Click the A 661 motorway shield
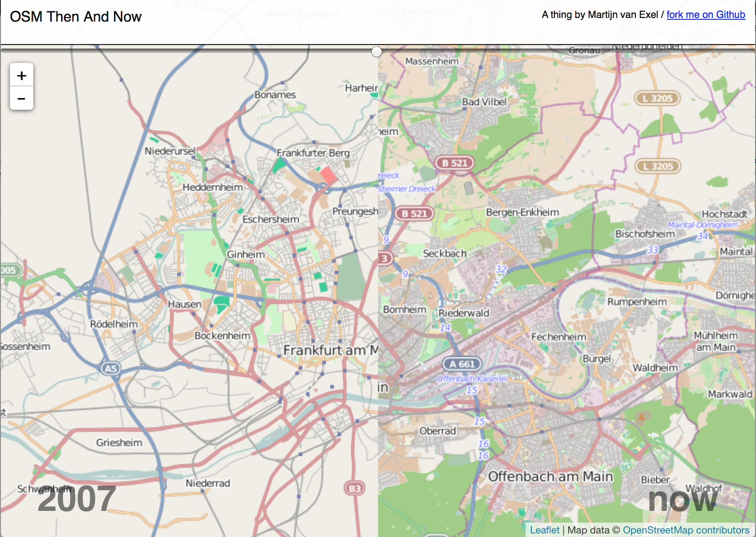The image size is (756, 537). click(x=462, y=364)
